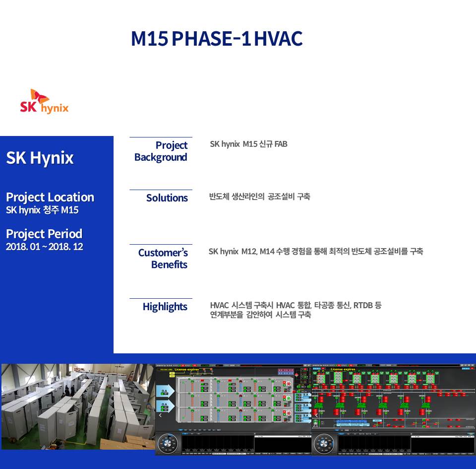
Task: Click the line 연계부분을 감안하여 시스템 구축
Action: pyautogui.click(x=260, y=314)
